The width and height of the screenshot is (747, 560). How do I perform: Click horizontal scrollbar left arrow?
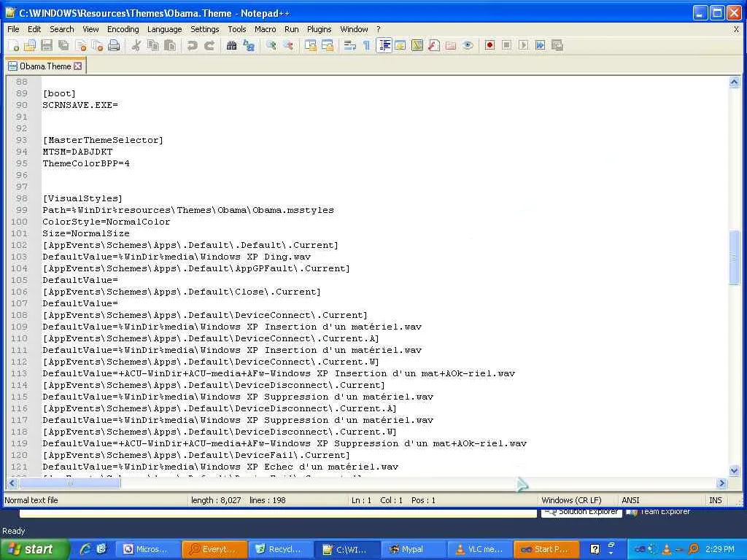point(12,483)
